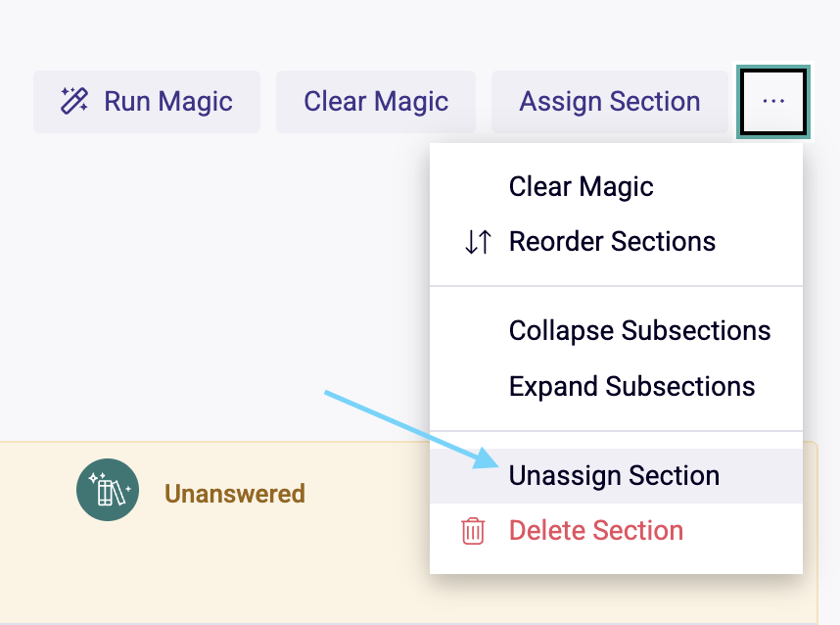The height and width of the screenshot is (625, 840).
Task: Click the Run Magic text label
Action: (168, 102)
